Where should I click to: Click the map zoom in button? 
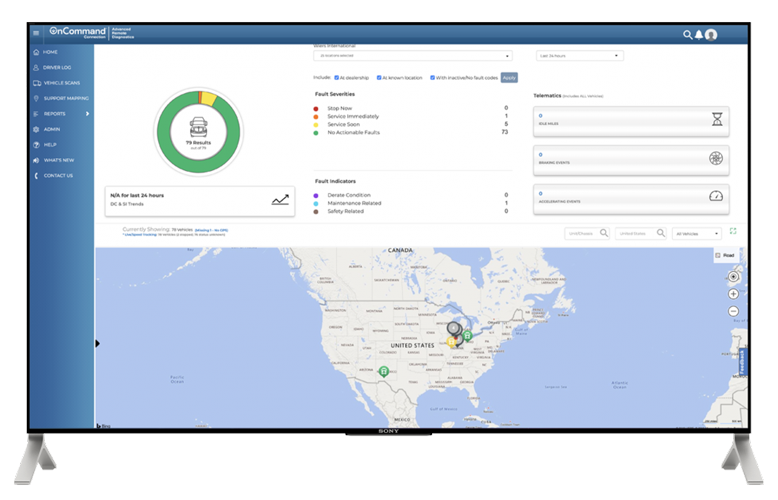733,294
